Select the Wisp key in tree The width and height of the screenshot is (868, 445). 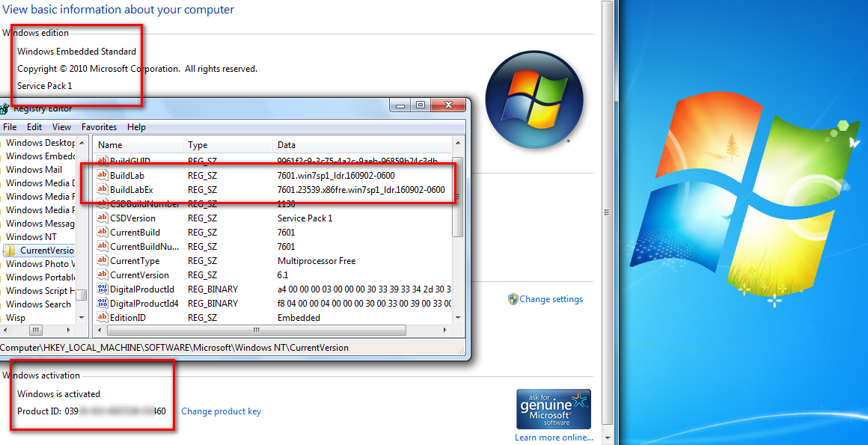coord(16,318)
